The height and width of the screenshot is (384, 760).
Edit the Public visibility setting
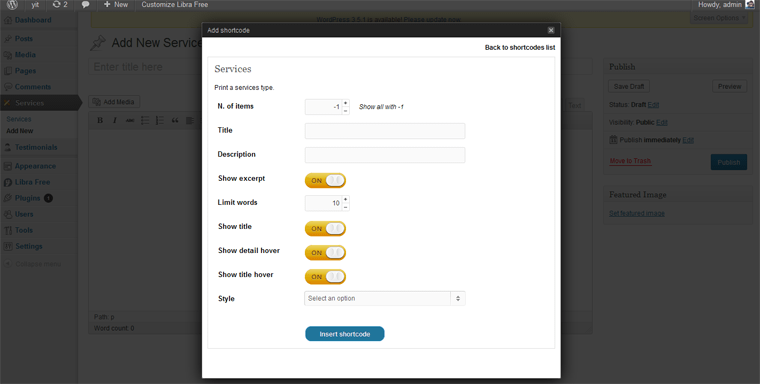[662, 123]
